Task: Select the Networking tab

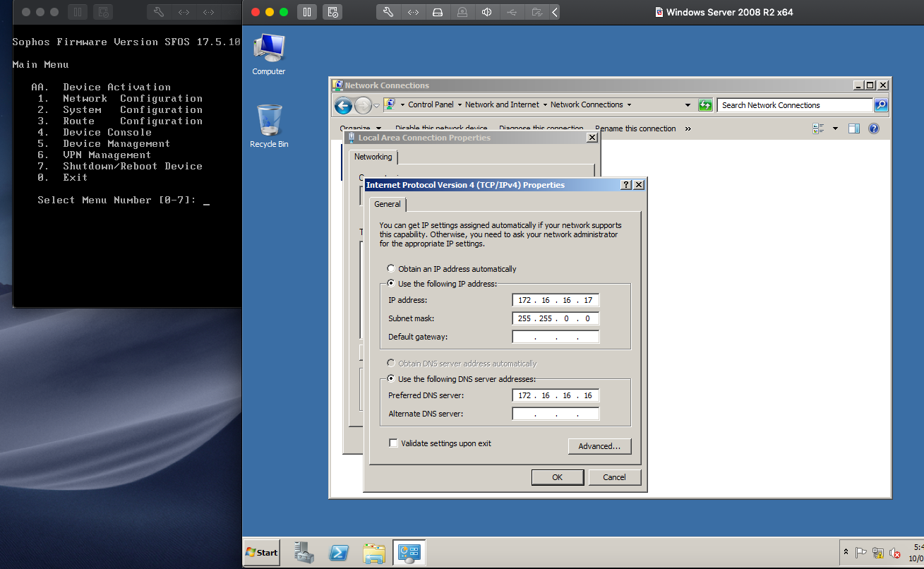Action: (x=373, y=157)
